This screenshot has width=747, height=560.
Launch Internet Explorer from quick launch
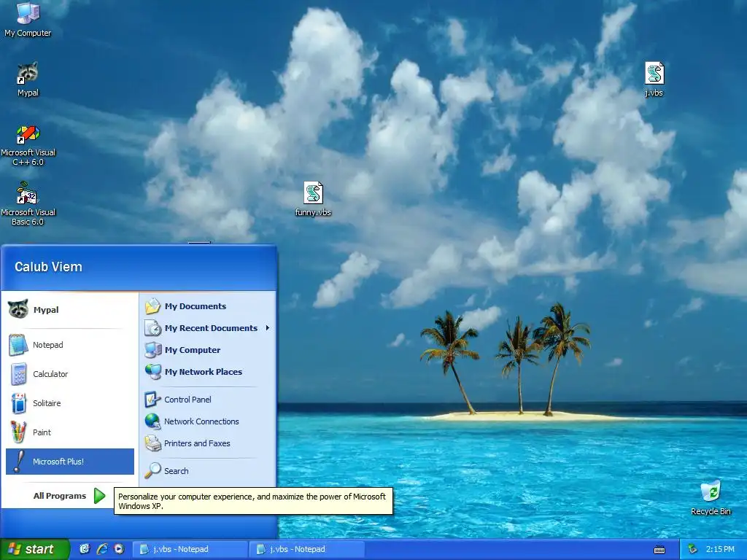coord(102,549)
